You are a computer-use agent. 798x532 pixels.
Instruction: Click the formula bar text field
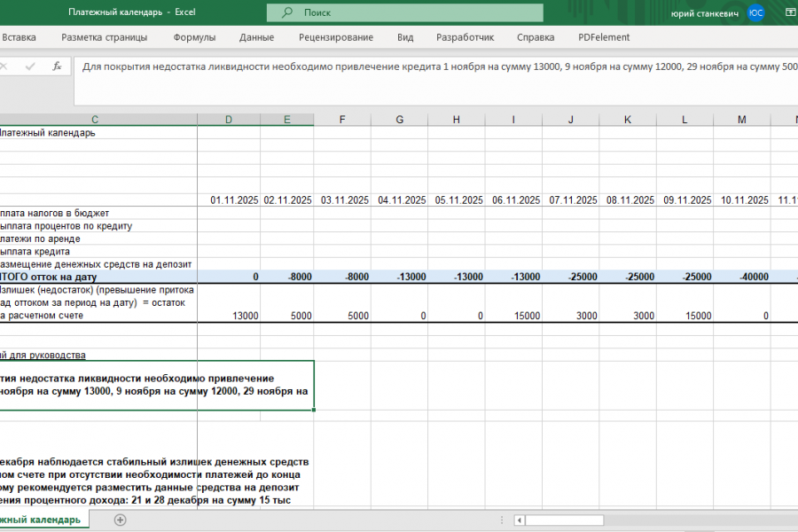[x=434, y=66]
